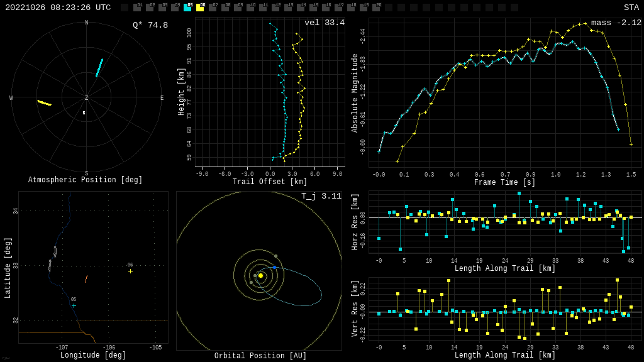Viewport: 644px width, 362px height.
Task: Click the Q* 74.8 value label
Action: 150,25
